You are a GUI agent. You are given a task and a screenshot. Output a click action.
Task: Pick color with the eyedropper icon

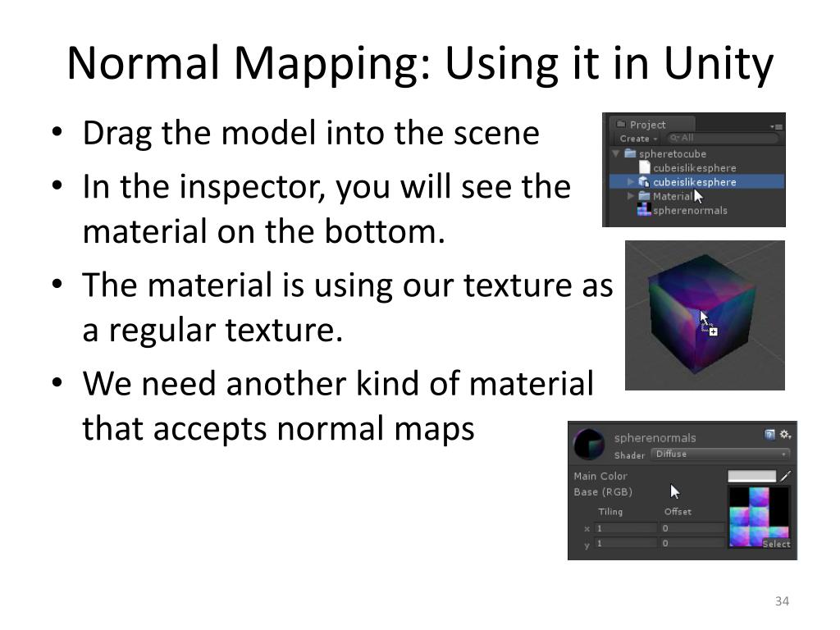[785, 476]
